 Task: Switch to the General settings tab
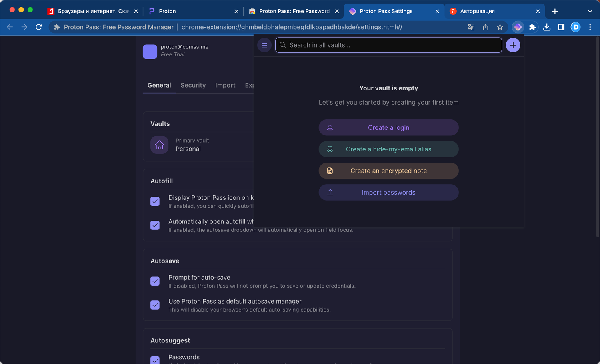click(159, 85)
